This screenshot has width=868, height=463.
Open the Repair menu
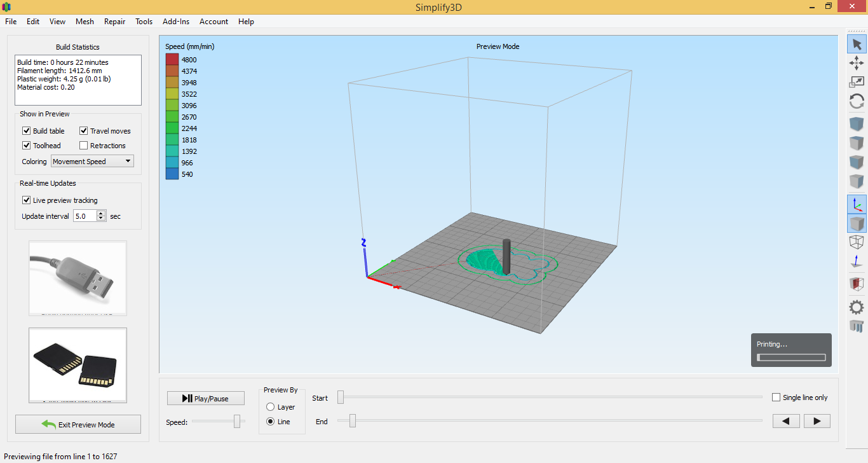pyautogui.click(x=115, y=22)
